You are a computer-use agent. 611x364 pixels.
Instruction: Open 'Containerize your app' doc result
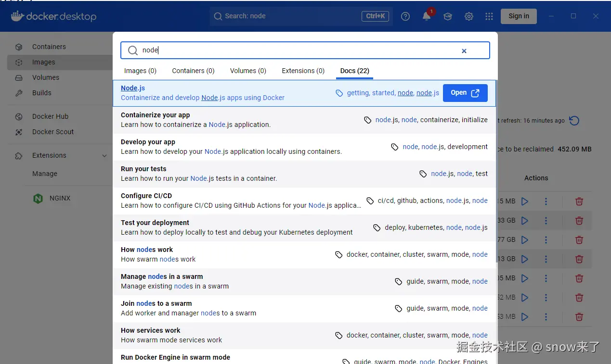(x=304, y=120)
